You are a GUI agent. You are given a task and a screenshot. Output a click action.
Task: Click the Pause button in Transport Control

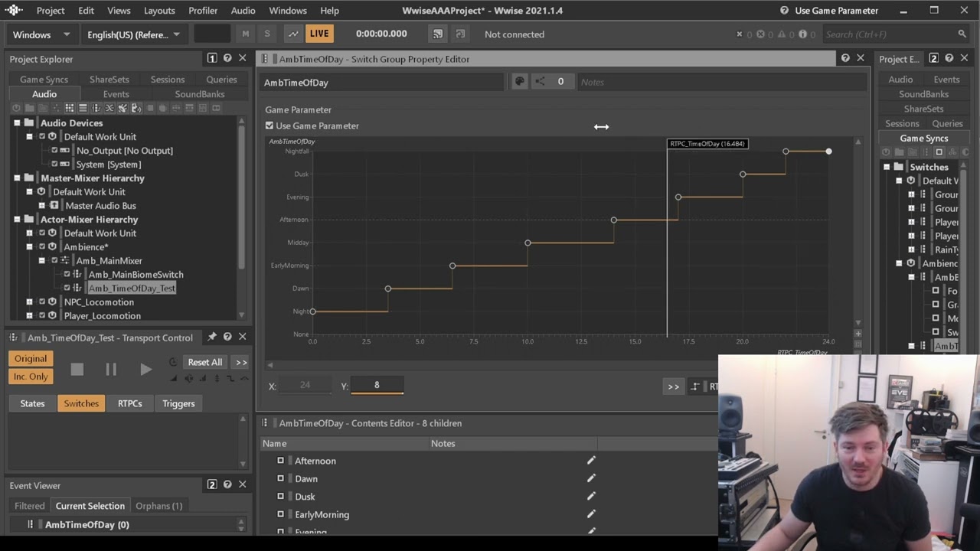(111, 370)
